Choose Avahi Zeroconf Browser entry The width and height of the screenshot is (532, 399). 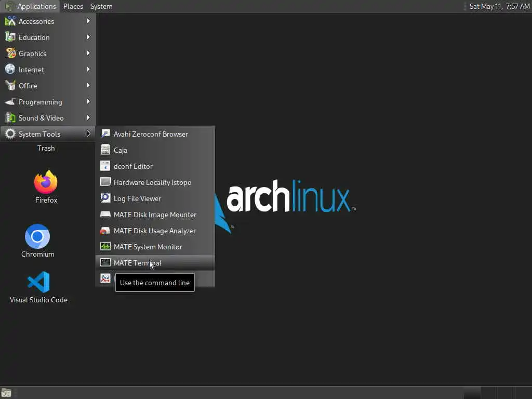(155, 134)
